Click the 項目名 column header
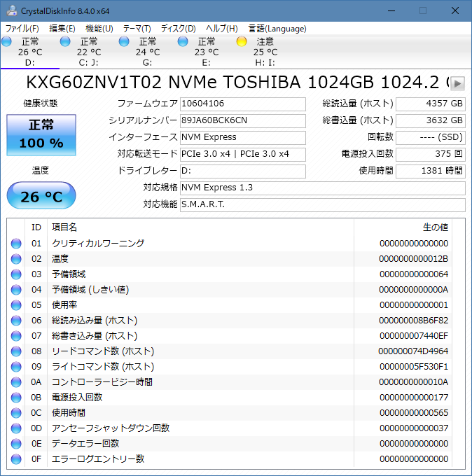472x476 pixels. (200, 227)
